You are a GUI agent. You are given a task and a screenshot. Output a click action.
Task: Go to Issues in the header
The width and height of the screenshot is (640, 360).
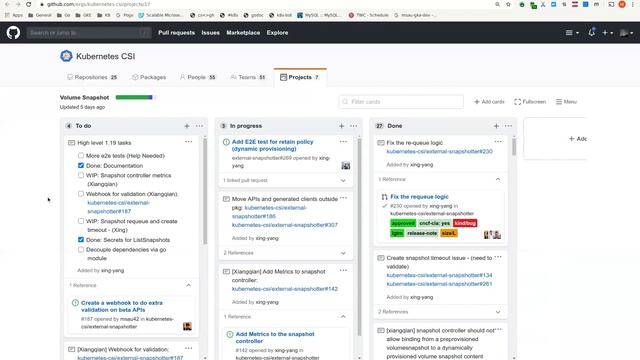(x=211, y=33)
